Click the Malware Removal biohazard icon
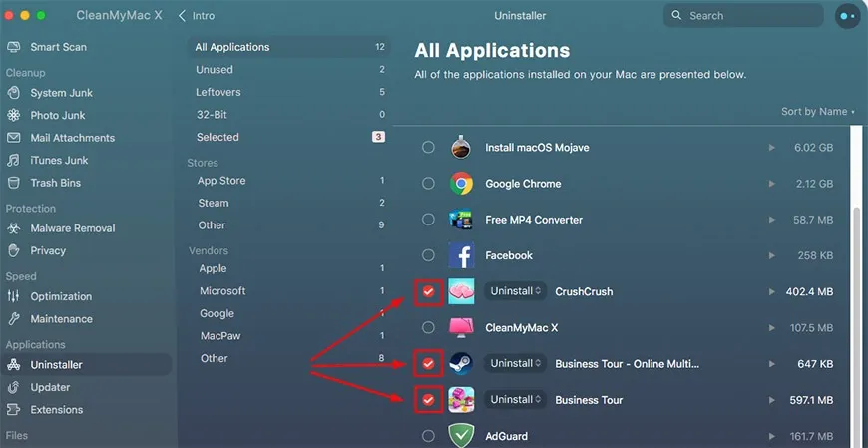This screenshot has width=868, height=448. point(14,228)
